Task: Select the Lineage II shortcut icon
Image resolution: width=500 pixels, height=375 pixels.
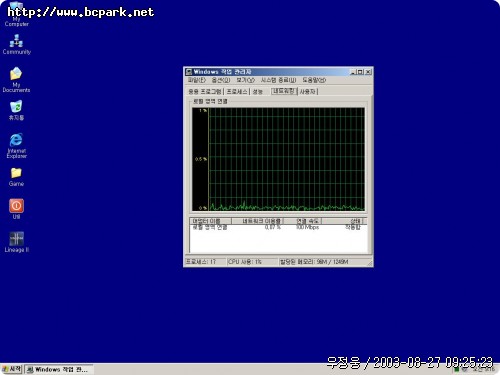Action: pyautogui.click(x=16, y=242)
